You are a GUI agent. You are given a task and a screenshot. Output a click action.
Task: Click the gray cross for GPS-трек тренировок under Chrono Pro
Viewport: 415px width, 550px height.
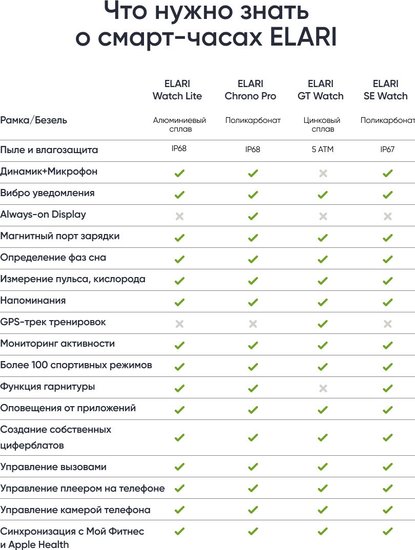(x=253, y=323)
